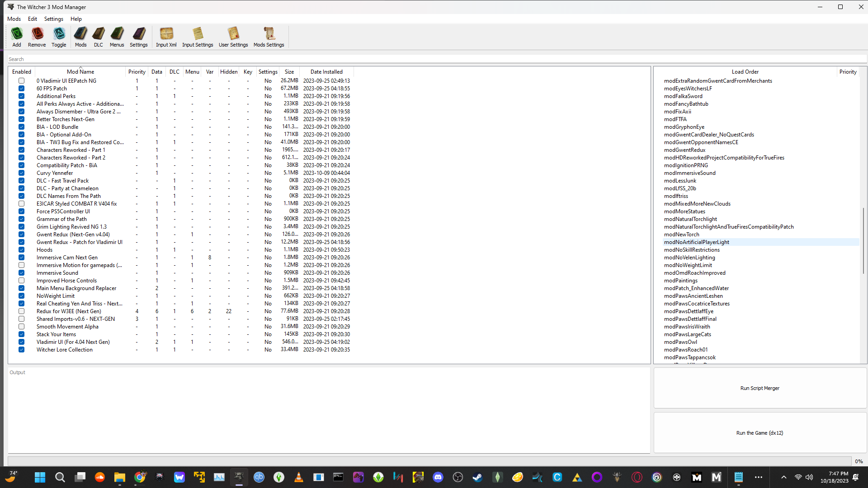Click the loading progress bar at 0%
The image size is (868, 488).
(x=429, y=461)
